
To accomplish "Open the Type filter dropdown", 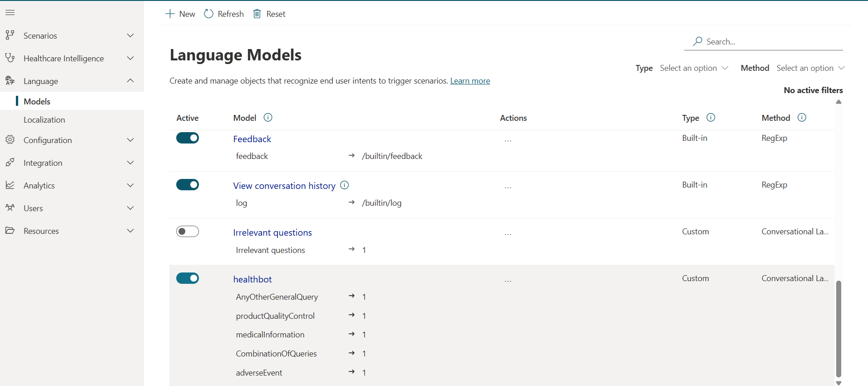I will tap(694, 68).
